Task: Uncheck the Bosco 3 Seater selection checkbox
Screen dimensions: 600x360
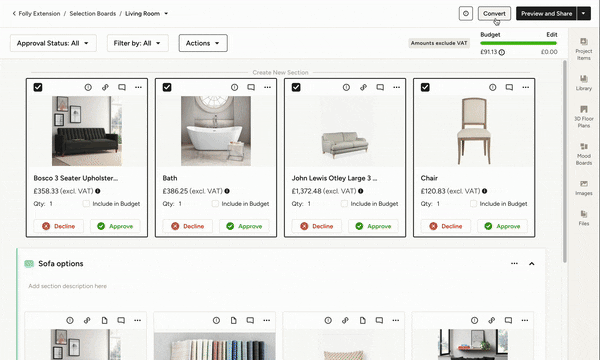Action: pyautogui.click(x=38, y=87)
